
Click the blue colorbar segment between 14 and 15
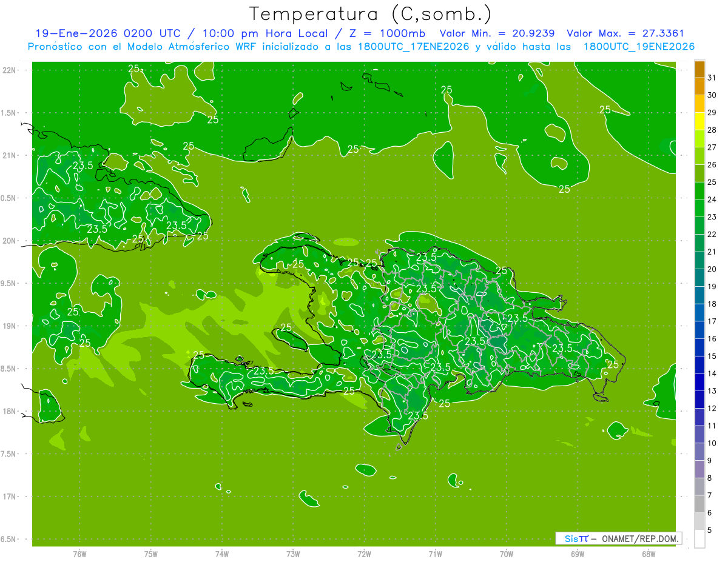click(x=699, y=365)
